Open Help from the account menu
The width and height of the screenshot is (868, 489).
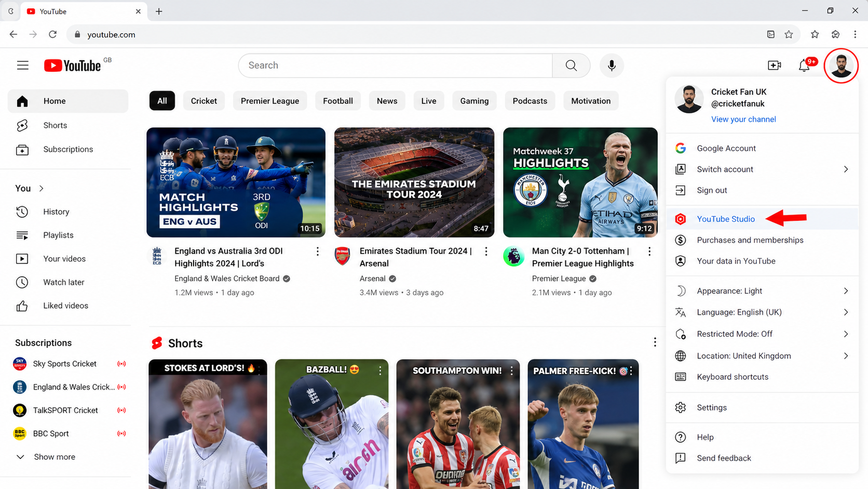click(762, 437)
